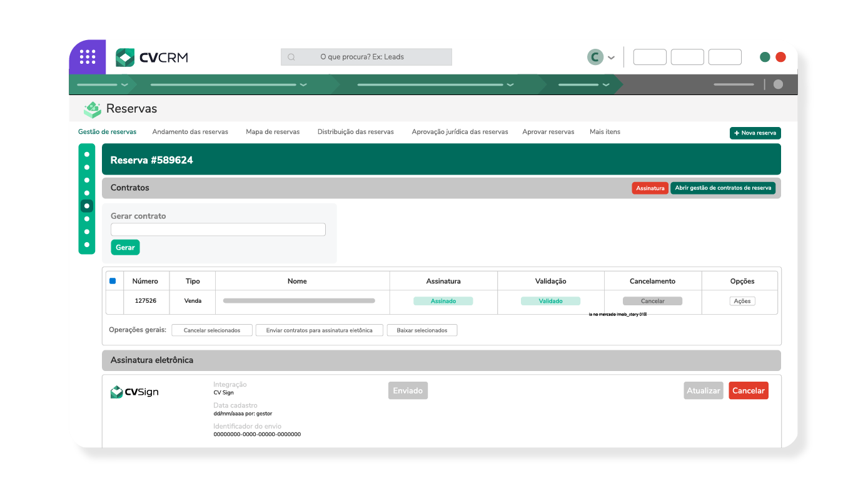The height and width of the screenshot is (488, 868).
Task: Expand the third navigation bar dropdown
Action: tap(510, 84)
